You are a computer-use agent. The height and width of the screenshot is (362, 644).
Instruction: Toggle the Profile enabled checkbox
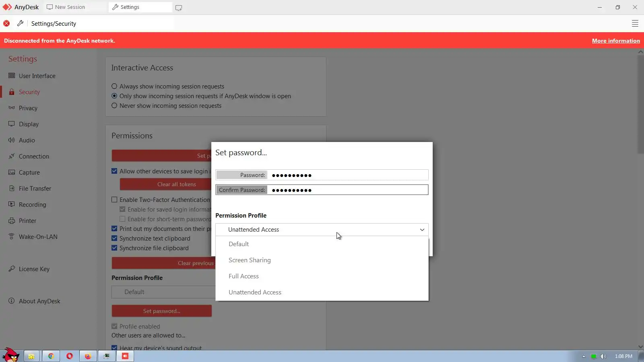click(x=114, y=326)
